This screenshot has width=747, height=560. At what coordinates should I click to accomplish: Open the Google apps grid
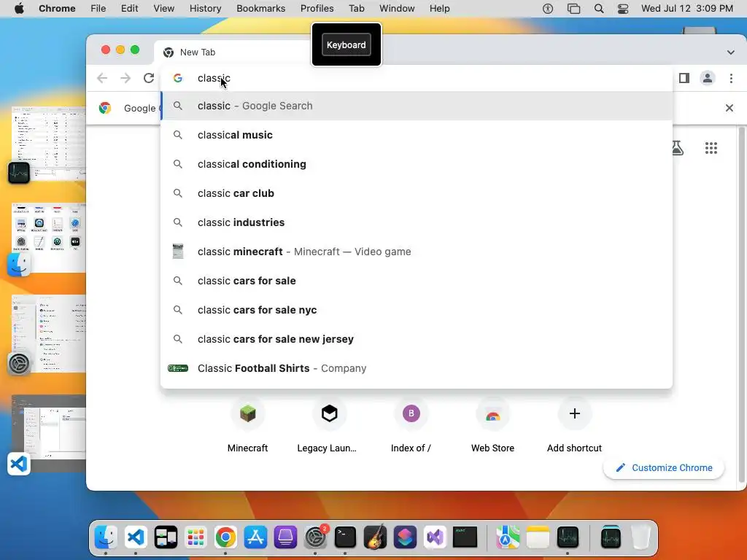(x=711, y=148)
